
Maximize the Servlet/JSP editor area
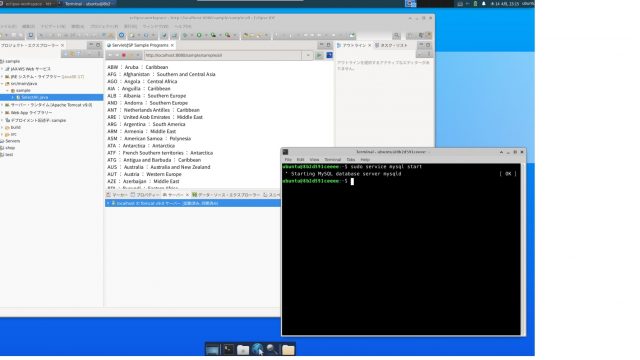coord(329,45)
